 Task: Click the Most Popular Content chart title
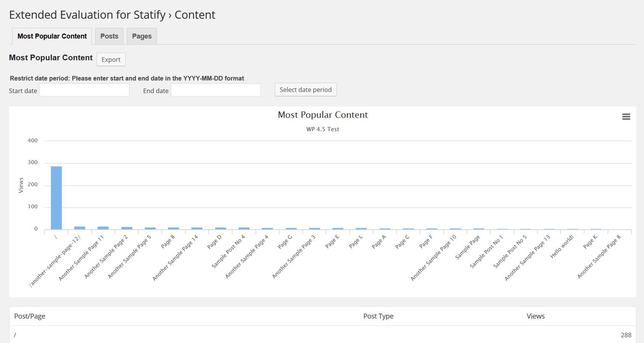323,115
